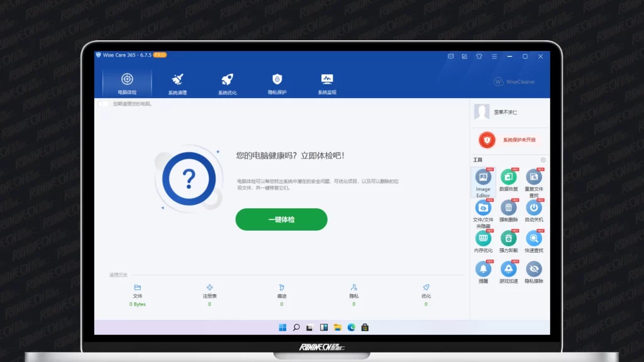The width and height of the screenshot is (644, 362).
Task: Open the 隐私擦除 privacy eraser tool
Action: (534, 270)
